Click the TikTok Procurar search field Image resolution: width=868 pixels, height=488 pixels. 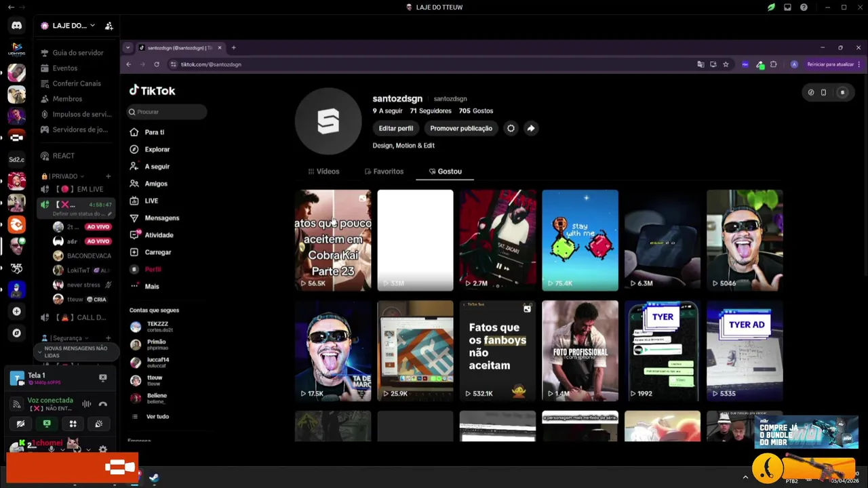click(x=167, y=112)
